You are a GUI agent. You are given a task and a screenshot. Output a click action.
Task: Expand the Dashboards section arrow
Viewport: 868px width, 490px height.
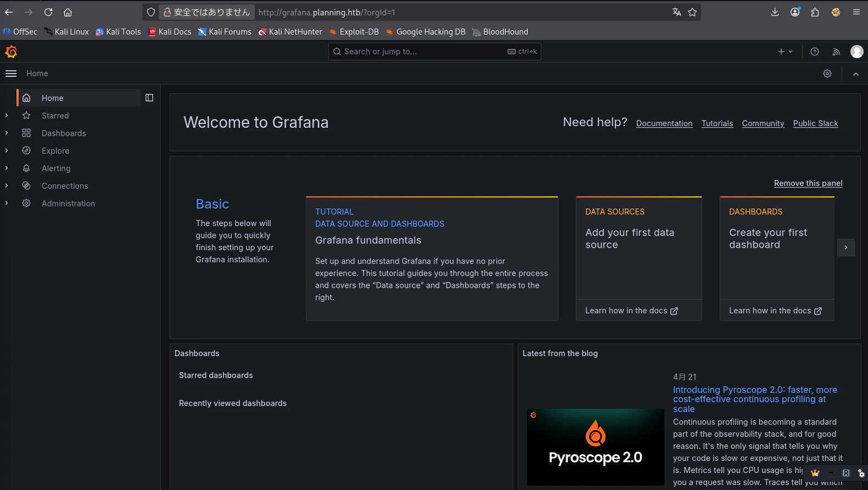7,133
